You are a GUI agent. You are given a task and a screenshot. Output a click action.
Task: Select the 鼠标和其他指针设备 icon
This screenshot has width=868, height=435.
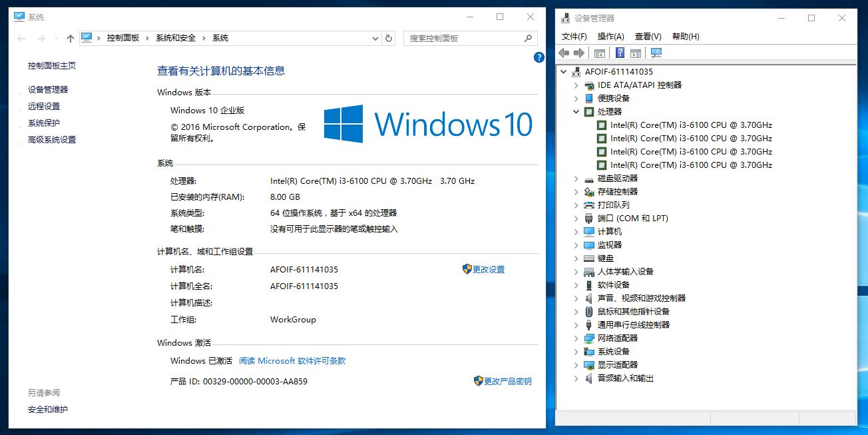pos(589,311)
